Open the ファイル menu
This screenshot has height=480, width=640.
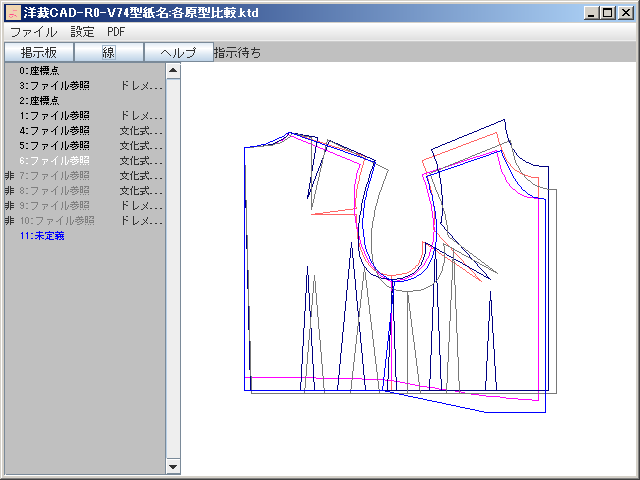coord(33,32)
